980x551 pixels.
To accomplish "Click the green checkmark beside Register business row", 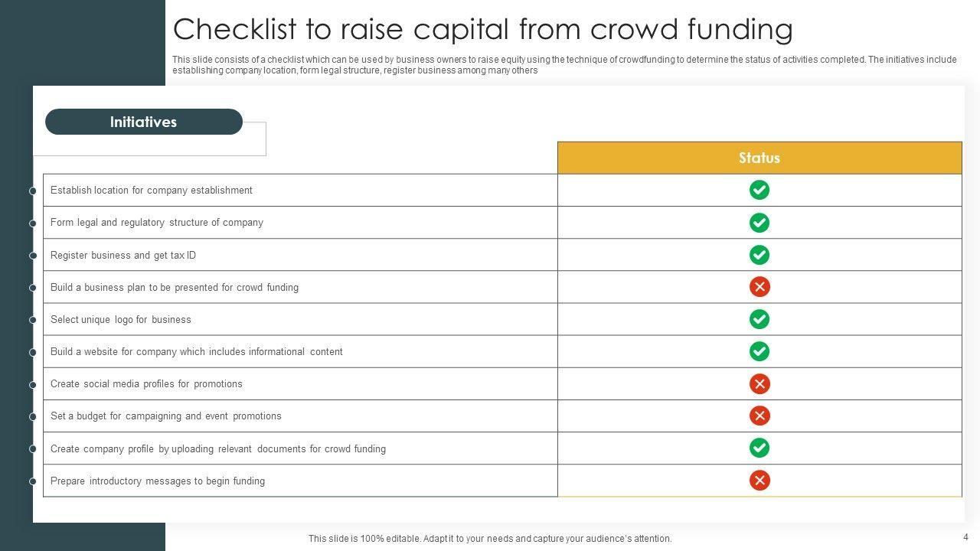I will point(759,255).
